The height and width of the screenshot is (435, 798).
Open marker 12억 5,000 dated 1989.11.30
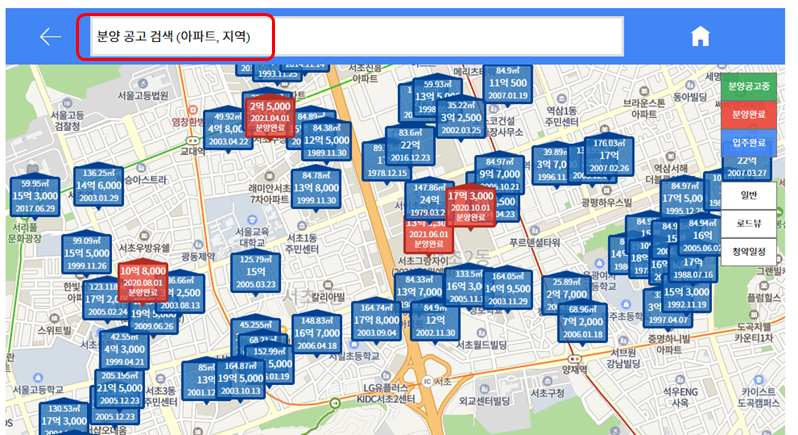point(326,140)
